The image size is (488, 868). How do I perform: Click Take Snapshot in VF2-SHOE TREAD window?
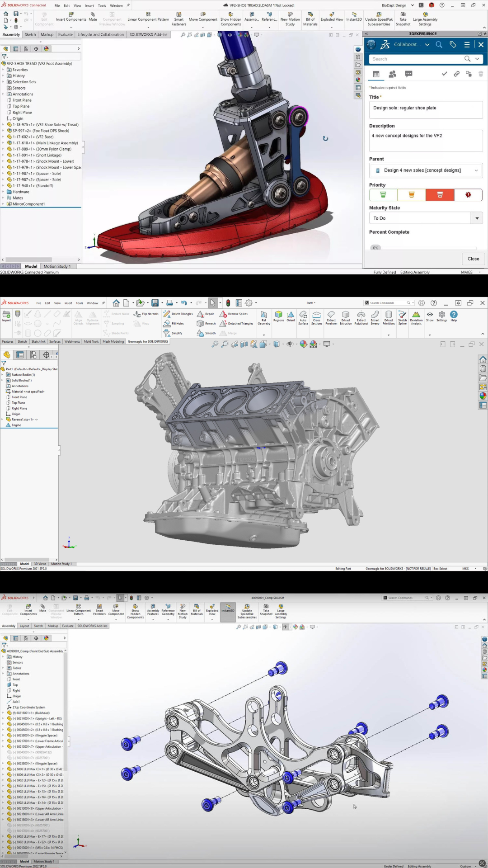403,19
